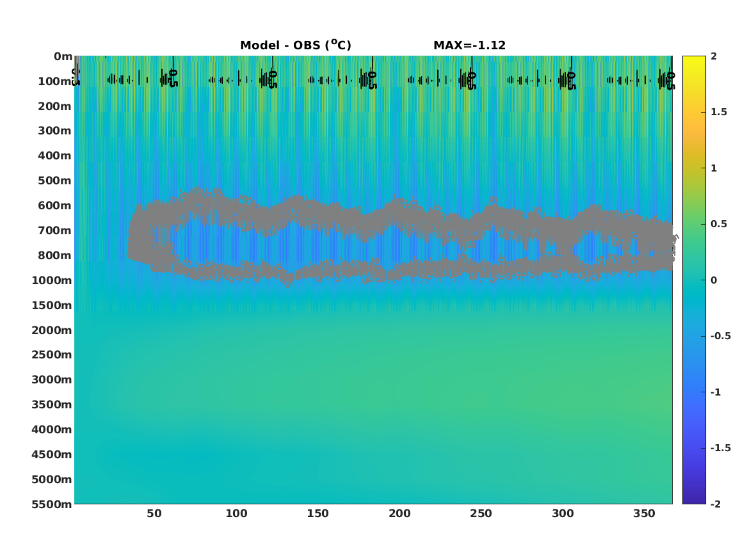The height and width of the screenshot is (560, 747).
Task: Click the '4000m' depth axis label
Action: pos(52,429)
